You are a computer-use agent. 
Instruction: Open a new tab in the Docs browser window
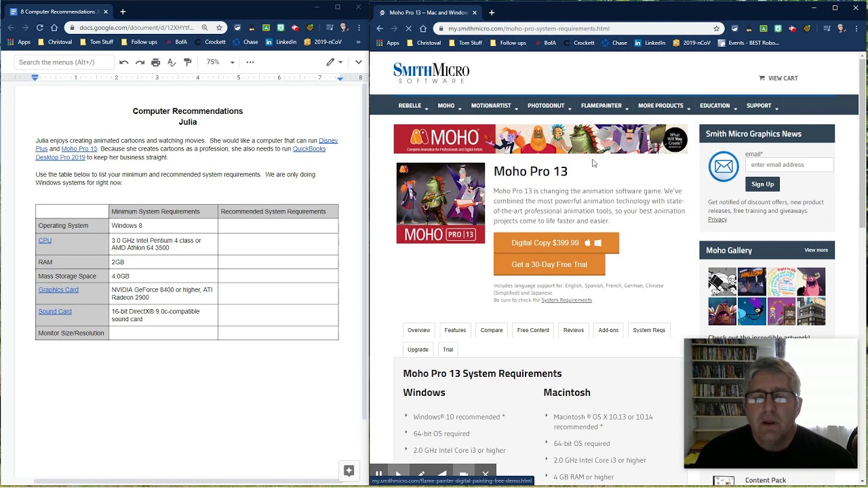click(x=123, y=12)
